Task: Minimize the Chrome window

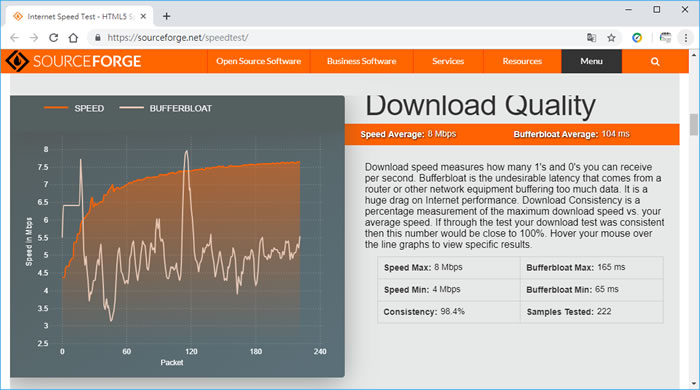Action: click(x=629, y=9)
